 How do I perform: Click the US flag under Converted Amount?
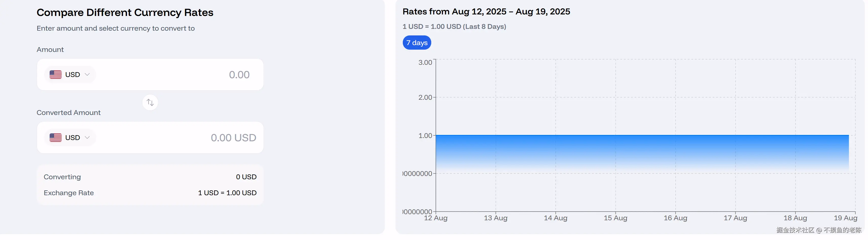[56, 137]
